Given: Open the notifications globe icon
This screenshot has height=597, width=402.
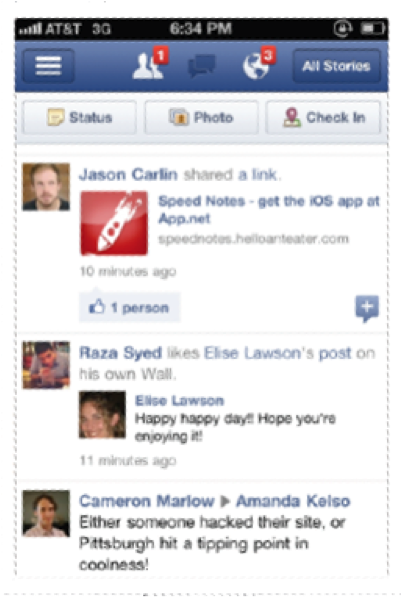Looking at the screenshot, I should (256, 65).
